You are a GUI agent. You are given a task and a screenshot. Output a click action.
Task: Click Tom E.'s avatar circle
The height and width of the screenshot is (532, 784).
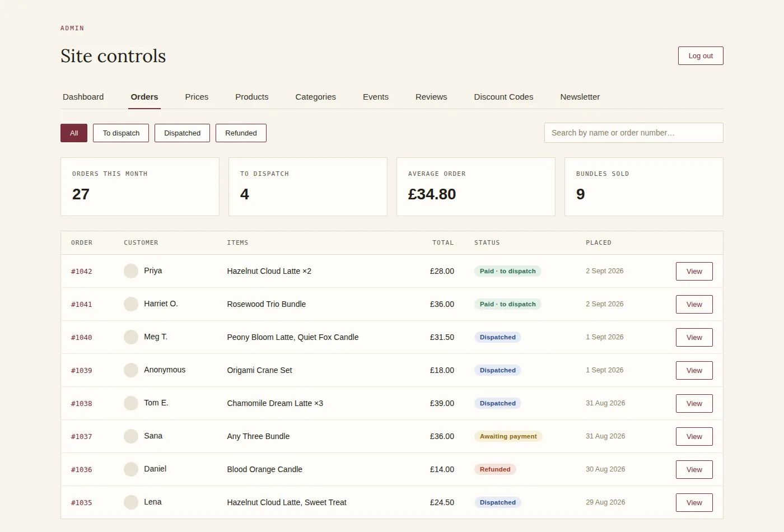(x=131, y=403)
